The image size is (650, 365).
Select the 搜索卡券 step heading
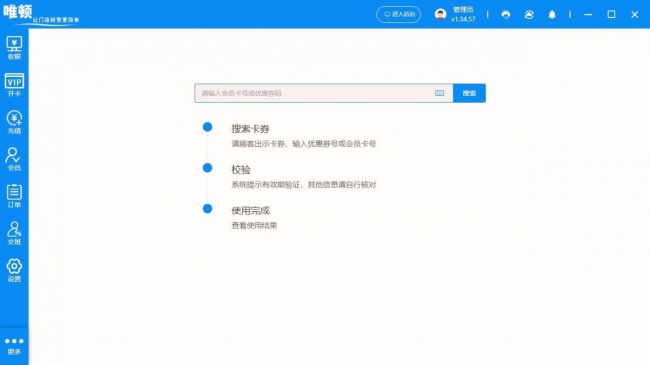pos(250,129)
